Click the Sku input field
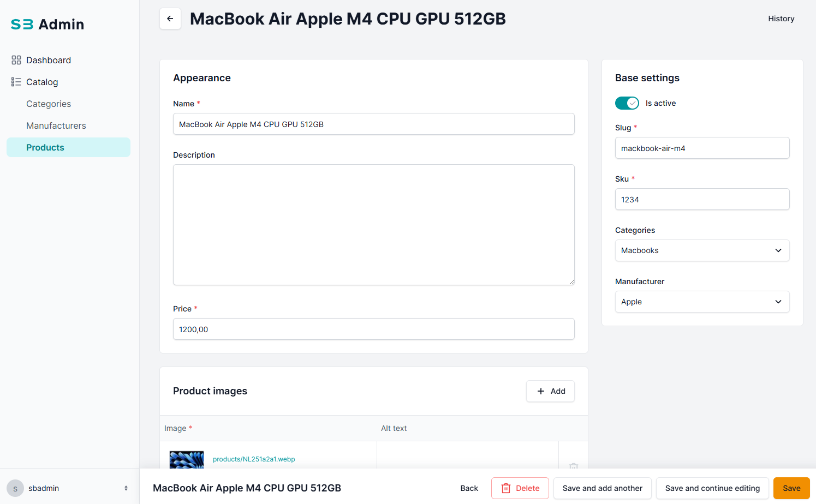Viewport: 816px width, 504px height. coord(702,199)
